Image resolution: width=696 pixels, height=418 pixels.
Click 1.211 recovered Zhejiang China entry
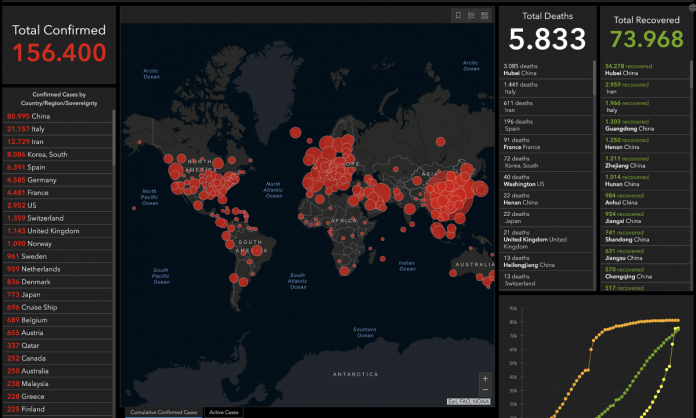click(x=645, y=162)
